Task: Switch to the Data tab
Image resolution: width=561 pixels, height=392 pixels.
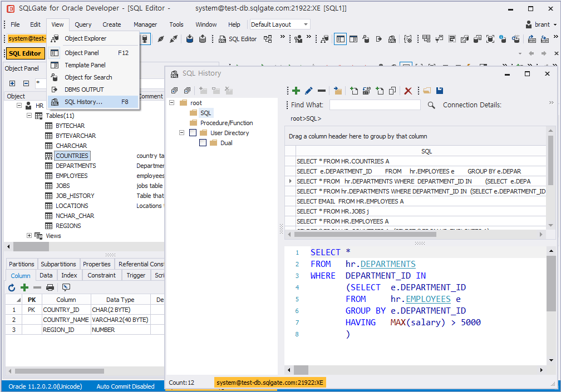Action: 46,275
